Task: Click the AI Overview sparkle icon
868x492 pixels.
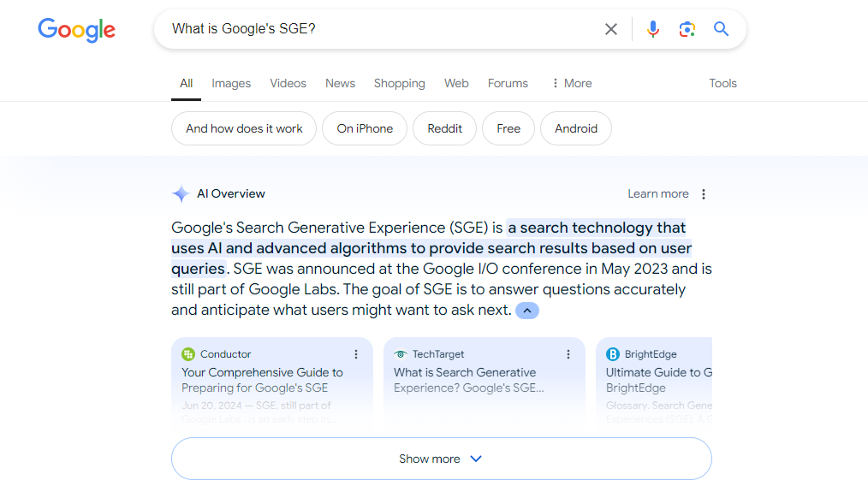Action: pyautogui.click(x=181, y=194)
